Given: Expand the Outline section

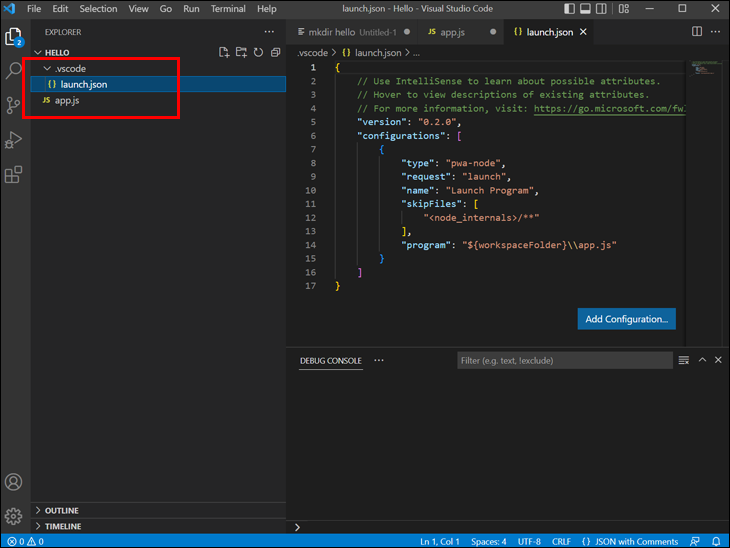Looking at the screenshot, I should pos(61,510).
